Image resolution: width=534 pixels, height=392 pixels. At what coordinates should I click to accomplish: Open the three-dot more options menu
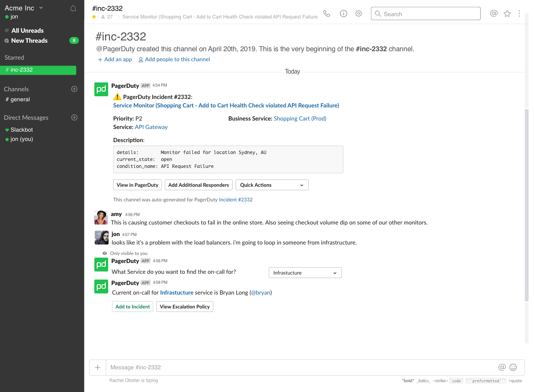pyautogui.click(x=519, y=13)
